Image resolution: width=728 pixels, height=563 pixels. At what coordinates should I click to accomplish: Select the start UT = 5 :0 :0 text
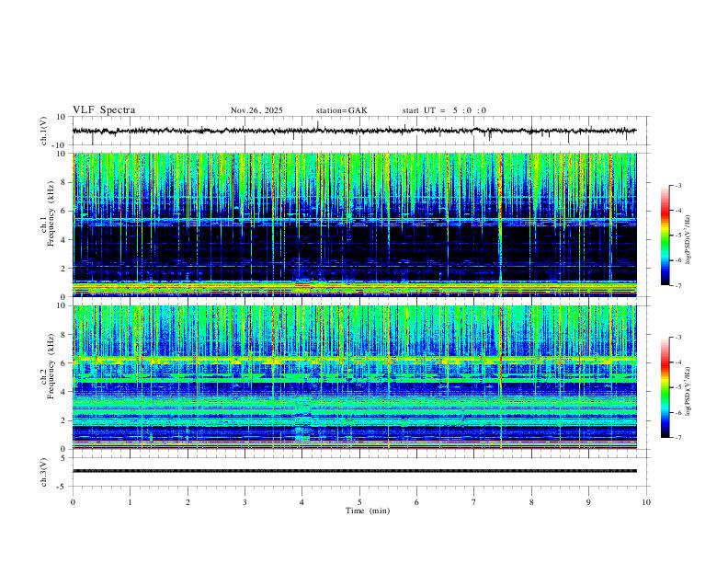click(x=444, y=110)
